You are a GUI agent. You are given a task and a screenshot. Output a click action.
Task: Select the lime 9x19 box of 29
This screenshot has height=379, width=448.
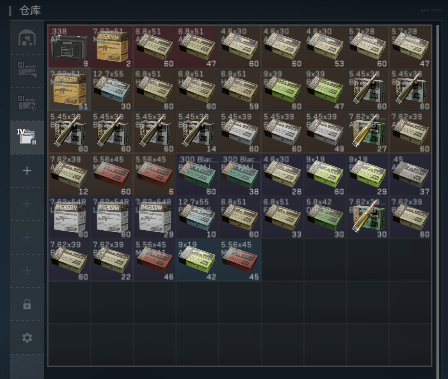coord(368,174)
